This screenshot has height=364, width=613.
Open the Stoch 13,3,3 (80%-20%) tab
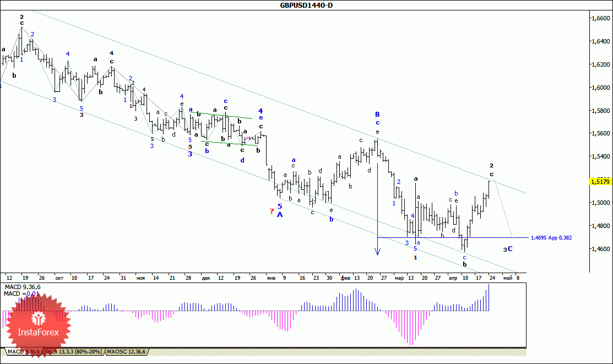coord(73,352)
